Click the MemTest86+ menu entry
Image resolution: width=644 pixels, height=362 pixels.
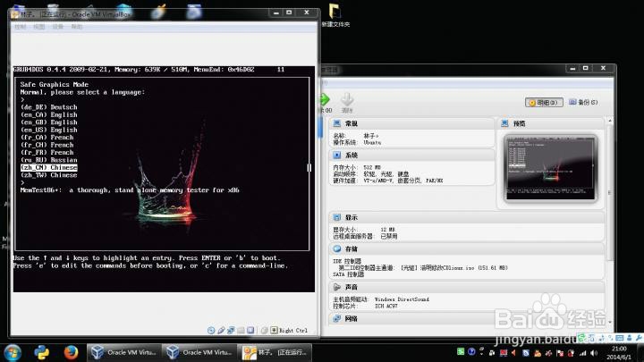(x=130, y=190)
